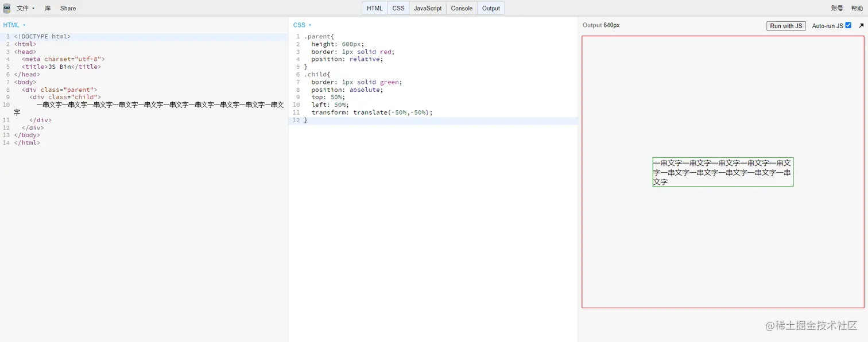The height and width of the screenshot is (342, 868).
Task: Click the '<!DOCTYPE html>' line in HTML editor
Action: click(x=42, y=36)
